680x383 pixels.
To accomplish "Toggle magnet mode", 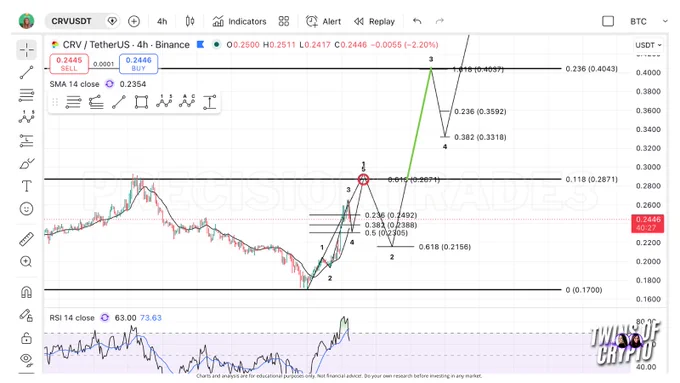I will (26, 292).
